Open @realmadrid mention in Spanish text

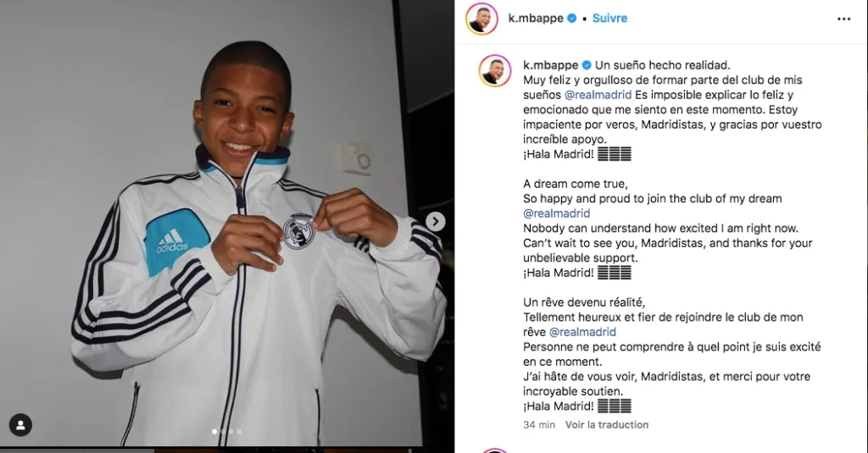[x=598, y=95]
